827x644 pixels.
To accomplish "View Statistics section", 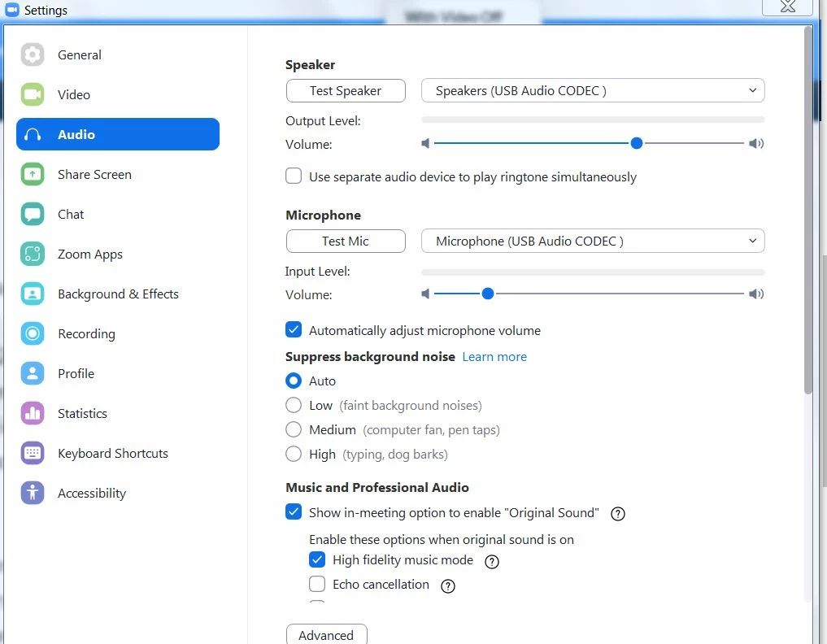I will tap(118, 413).
